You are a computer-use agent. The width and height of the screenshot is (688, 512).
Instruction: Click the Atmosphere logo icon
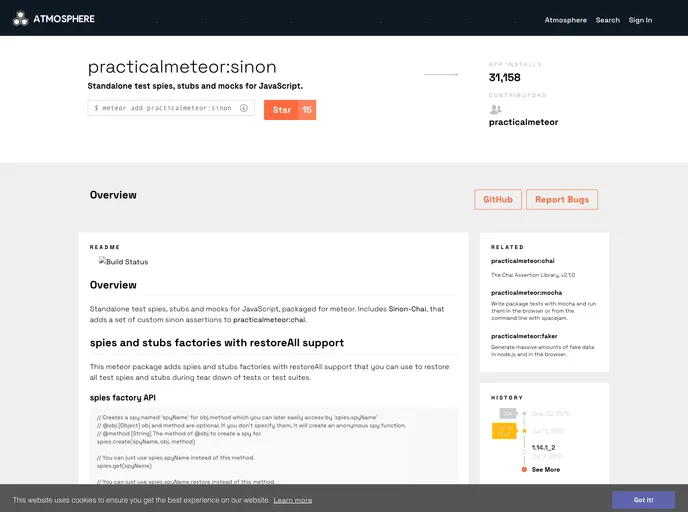(x=20, y=18)
